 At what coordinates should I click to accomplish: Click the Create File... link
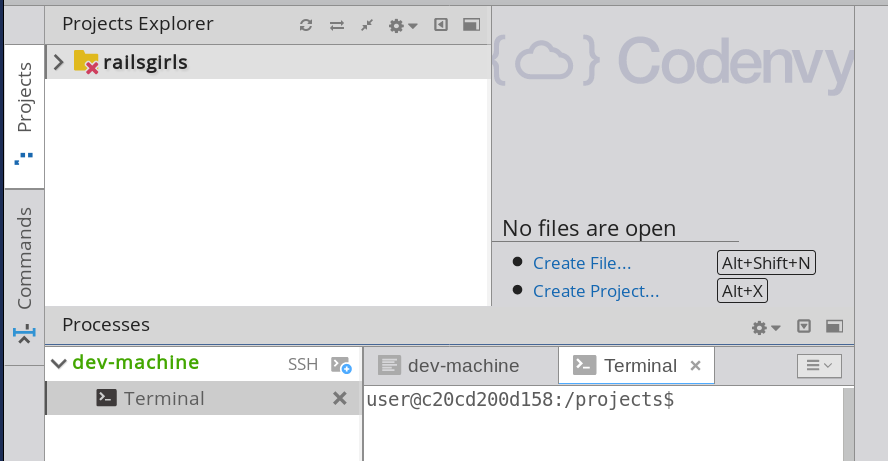(582, 263)
